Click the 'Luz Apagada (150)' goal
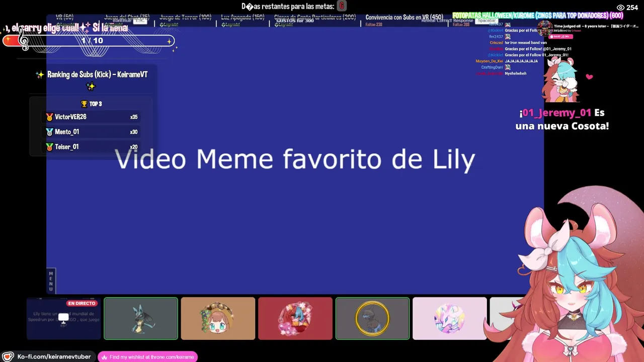 pyautogui.click(x=243, y=18)
